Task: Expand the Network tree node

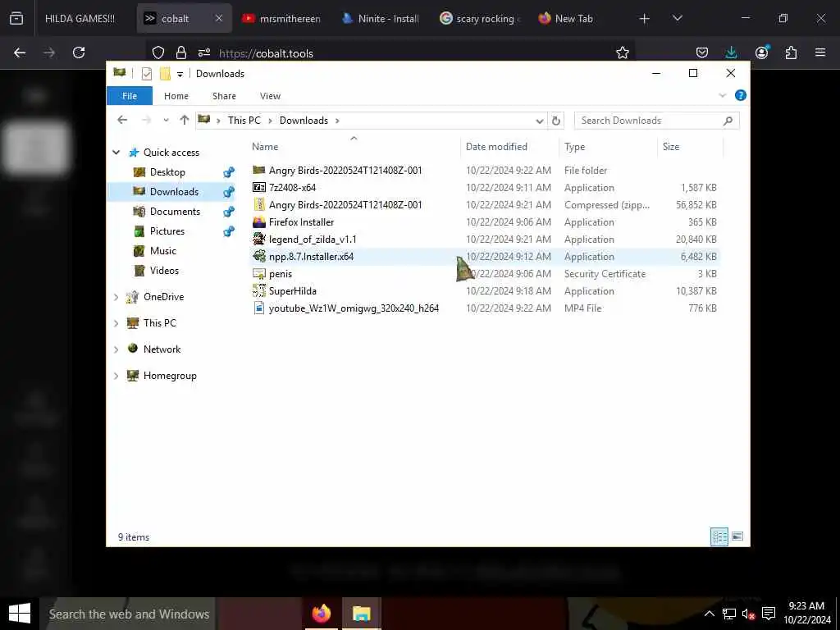Action: 116,349
